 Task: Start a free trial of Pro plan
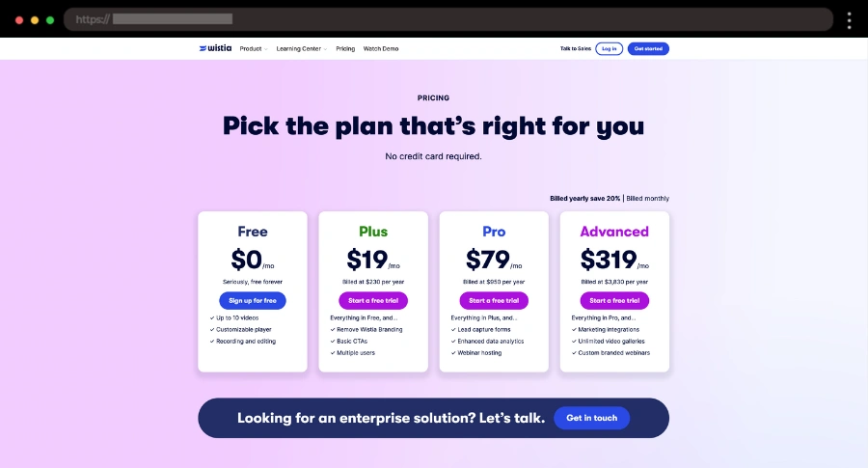tap(494, 300)
